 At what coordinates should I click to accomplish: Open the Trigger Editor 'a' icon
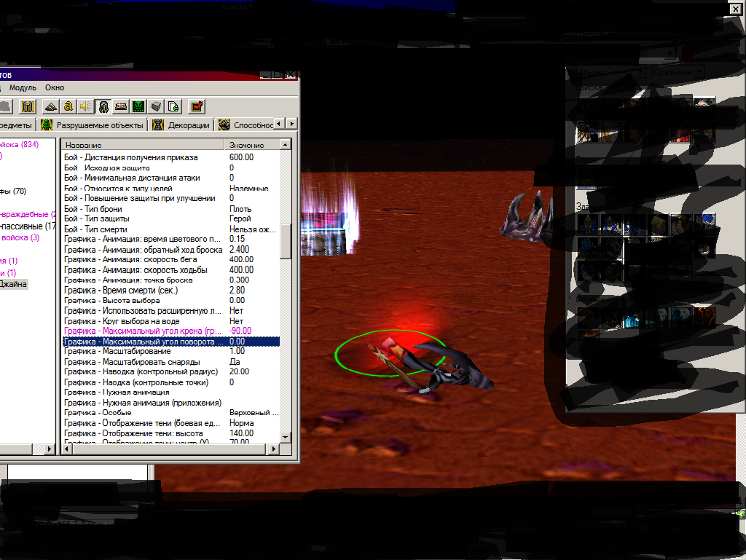tap(68, 106)
